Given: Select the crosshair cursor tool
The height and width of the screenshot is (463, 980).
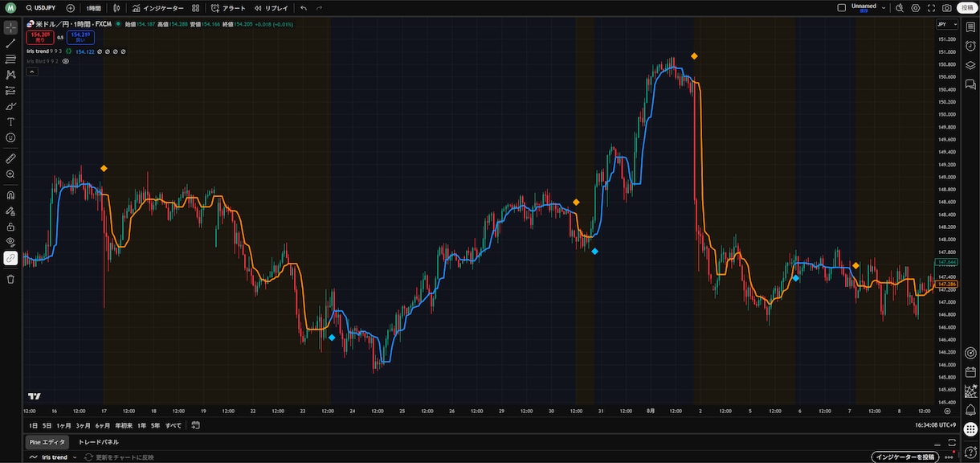Looking at the screenshot, I should (x=10, y=27).
